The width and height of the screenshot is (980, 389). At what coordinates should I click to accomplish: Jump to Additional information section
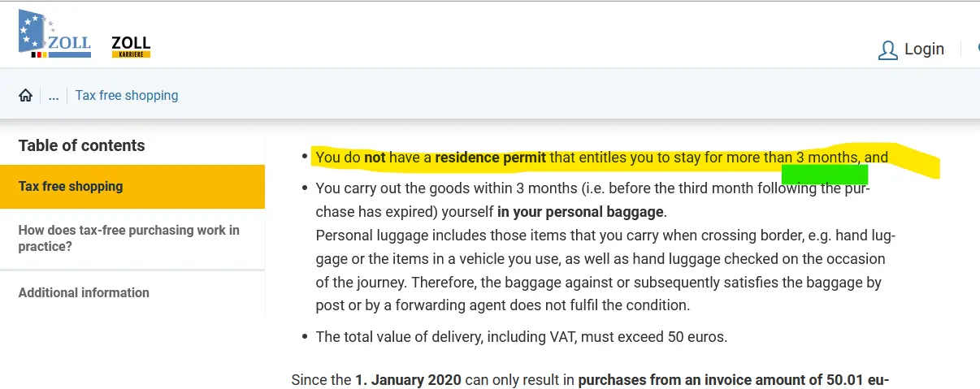(x=84, y=292)
